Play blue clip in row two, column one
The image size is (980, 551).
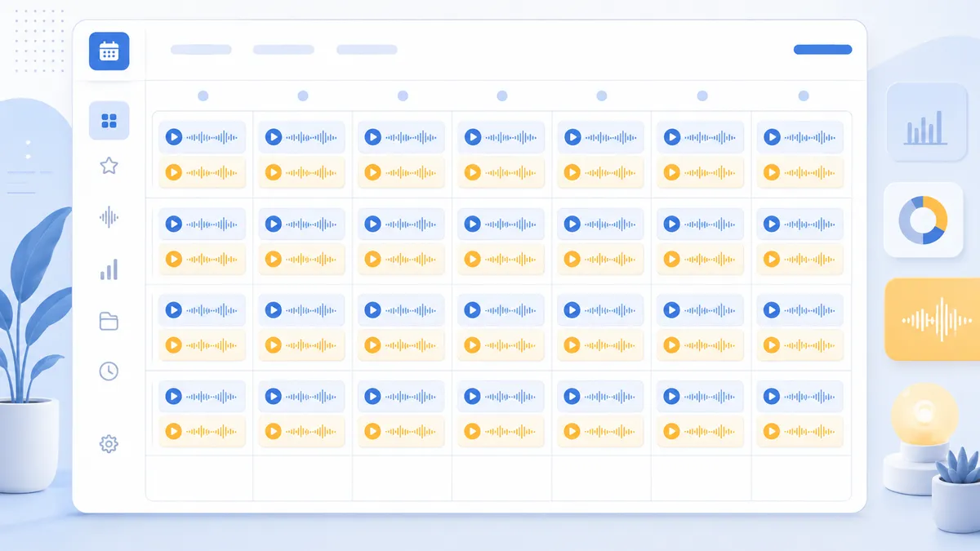pos(173,224)
